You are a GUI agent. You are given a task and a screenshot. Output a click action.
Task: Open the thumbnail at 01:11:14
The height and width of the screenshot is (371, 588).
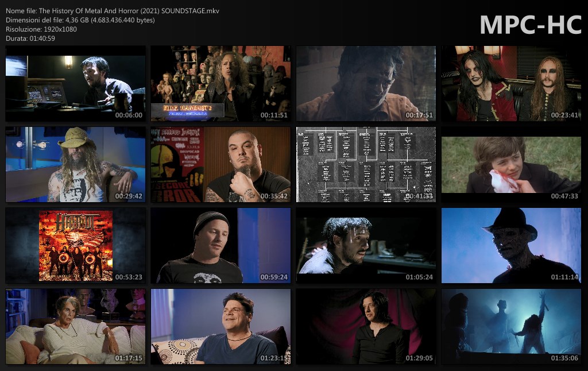pos(511,245)
